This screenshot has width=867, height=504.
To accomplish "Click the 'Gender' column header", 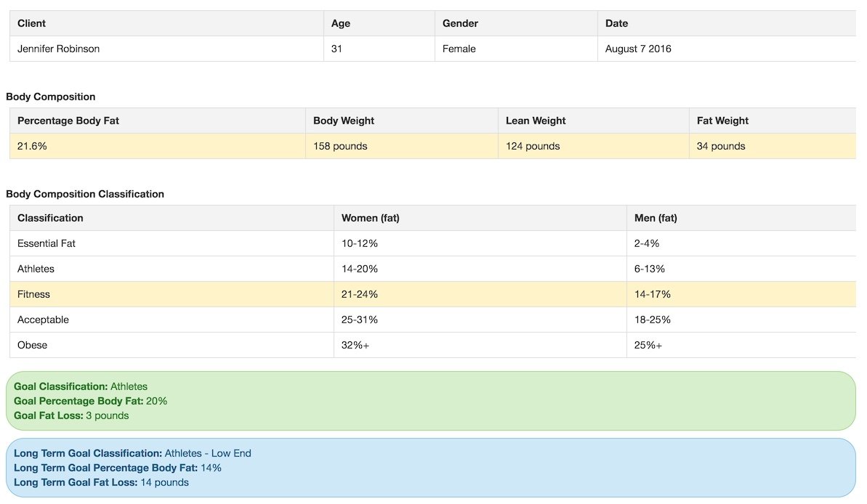I will (516, 23).
